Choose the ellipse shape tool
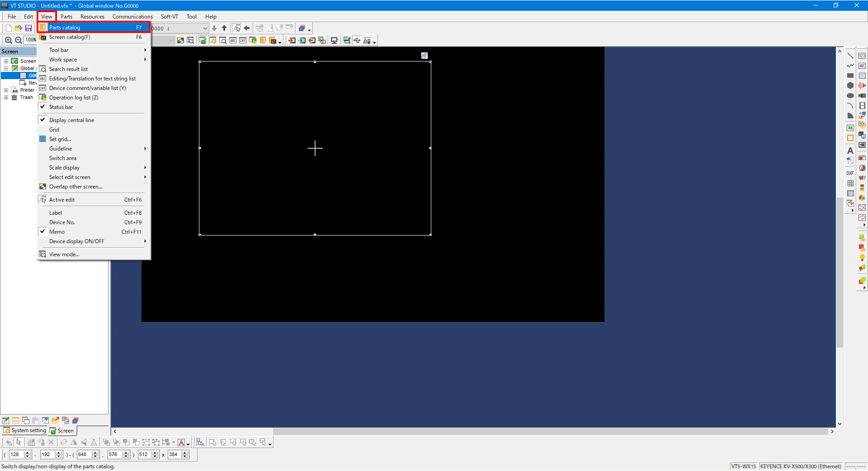 pyautogui.click(x=850, y=95)
